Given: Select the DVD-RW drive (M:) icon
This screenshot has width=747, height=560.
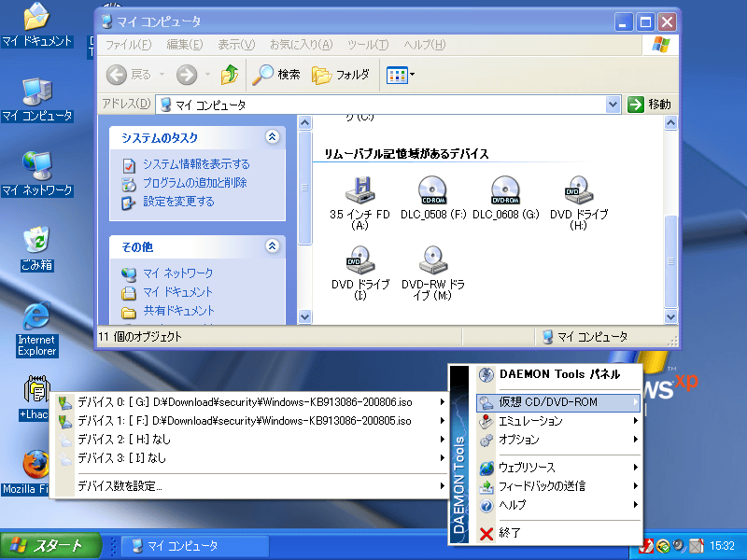Looking at the screenshot, I should [432, 273].
